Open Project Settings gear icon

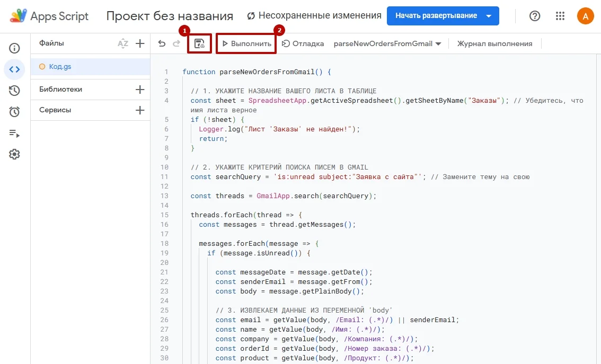point(14,154)
